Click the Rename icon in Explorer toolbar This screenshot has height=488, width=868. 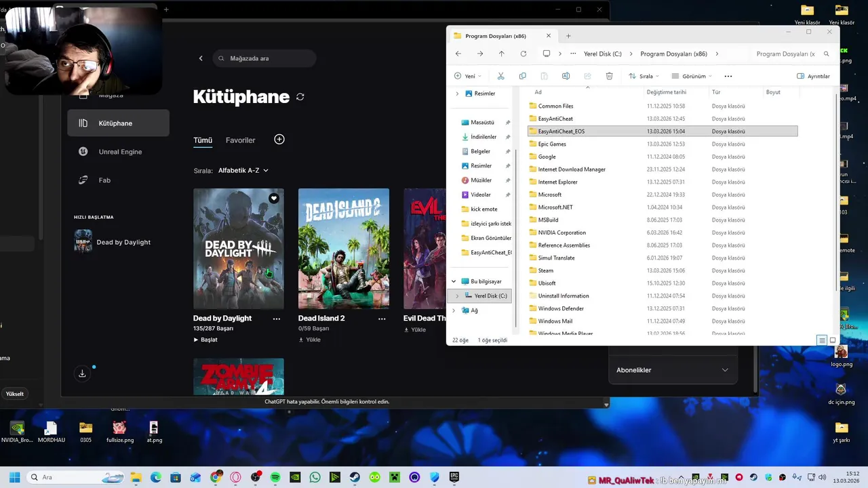click(x=566, y=76)
